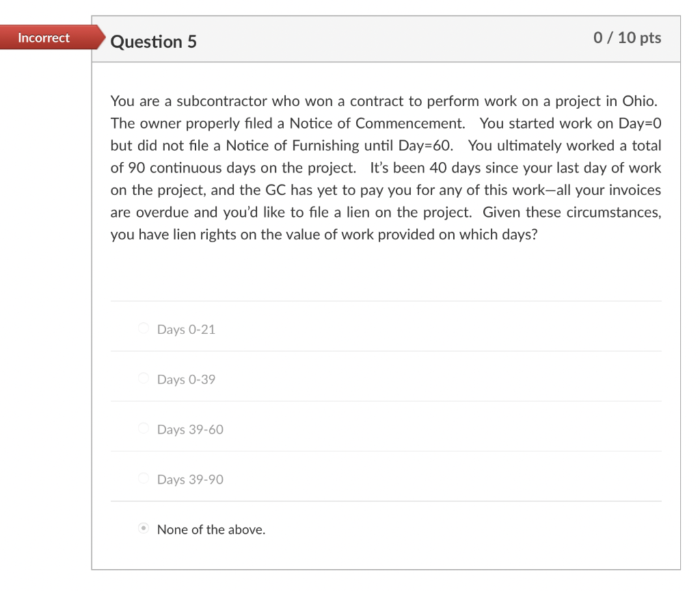
Task: Click the Days 39-60 answer label
Action: pos(190,430)
